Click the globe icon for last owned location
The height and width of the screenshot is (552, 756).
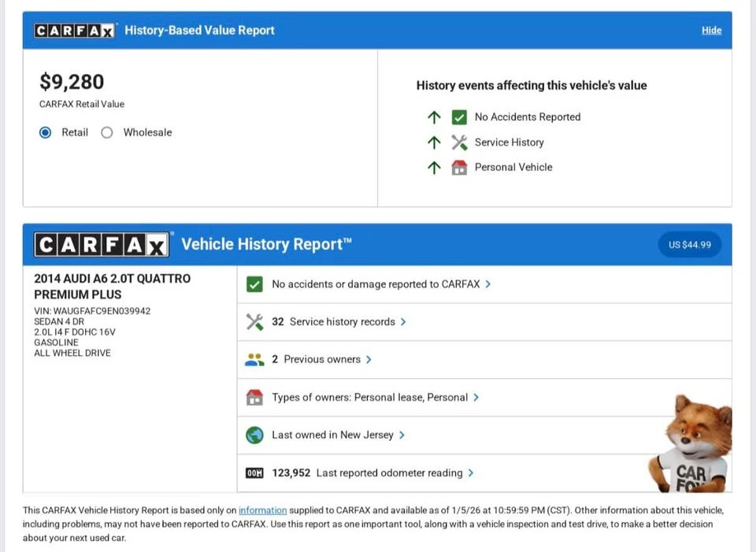point(254,435)
